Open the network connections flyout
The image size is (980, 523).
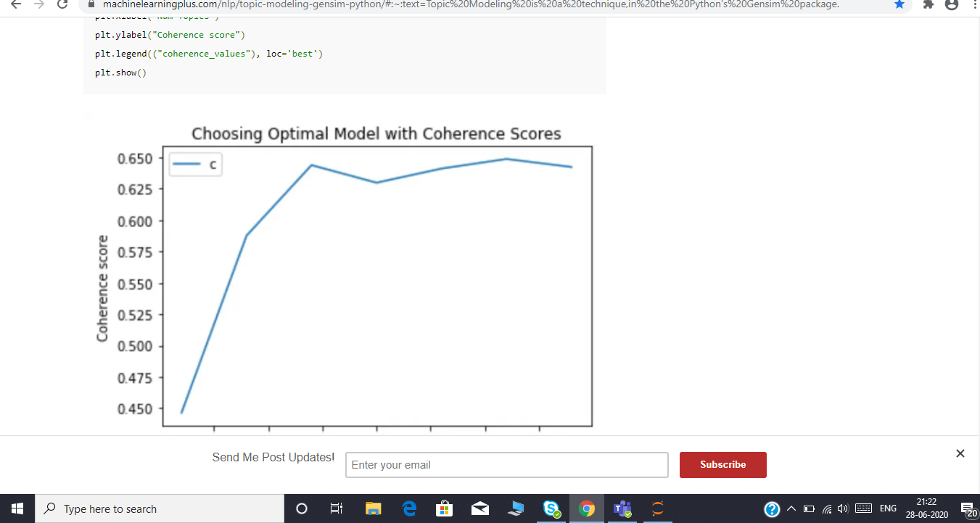pos(827,508)
